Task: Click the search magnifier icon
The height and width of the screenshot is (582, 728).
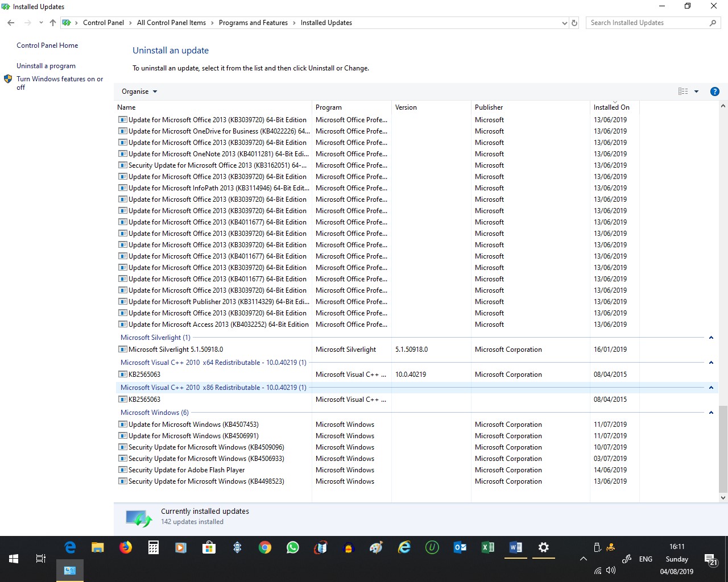Action: click(x=713, y=23)
